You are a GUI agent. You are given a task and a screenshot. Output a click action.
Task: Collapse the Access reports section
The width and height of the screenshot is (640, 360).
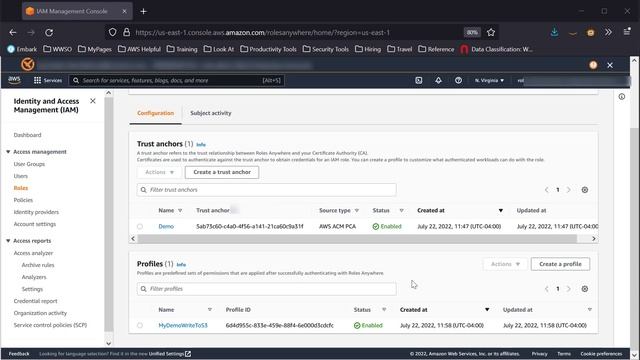(x=8, y=241)
